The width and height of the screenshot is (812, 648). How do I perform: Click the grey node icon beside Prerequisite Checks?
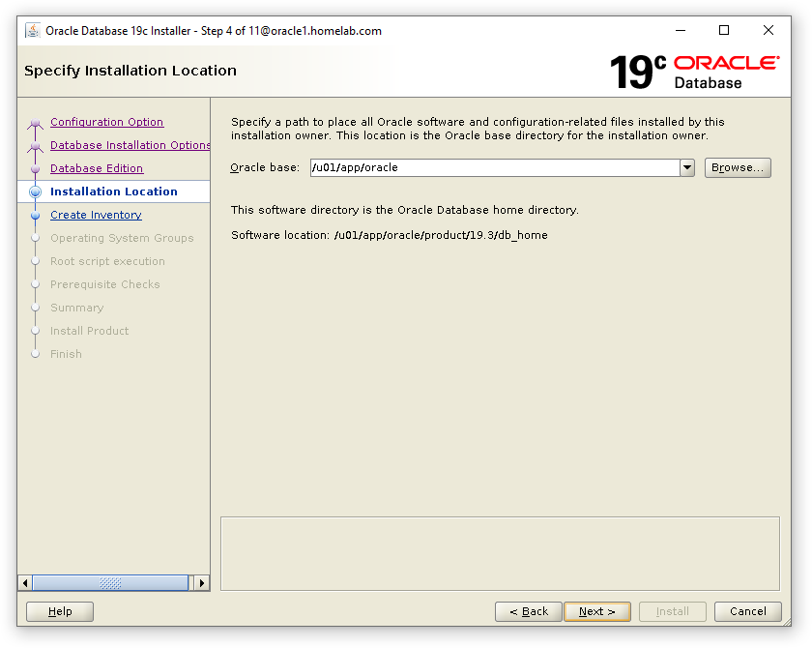point(35,284)
